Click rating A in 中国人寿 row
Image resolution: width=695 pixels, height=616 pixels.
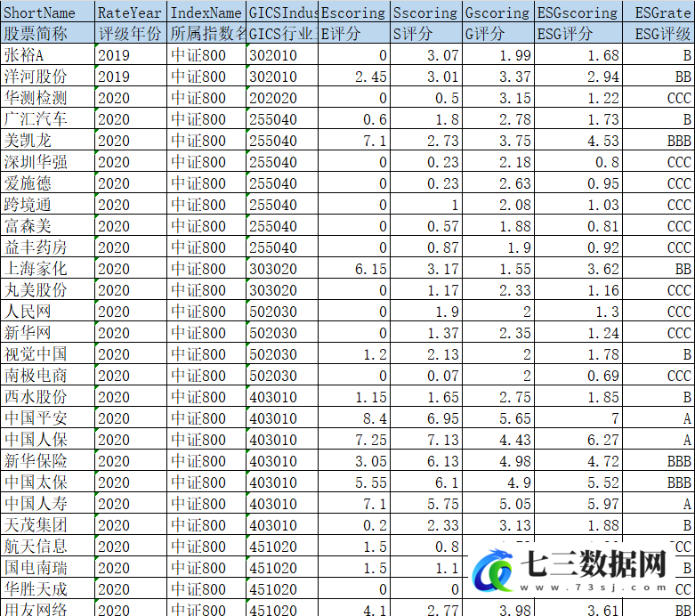tap(659, 503)
